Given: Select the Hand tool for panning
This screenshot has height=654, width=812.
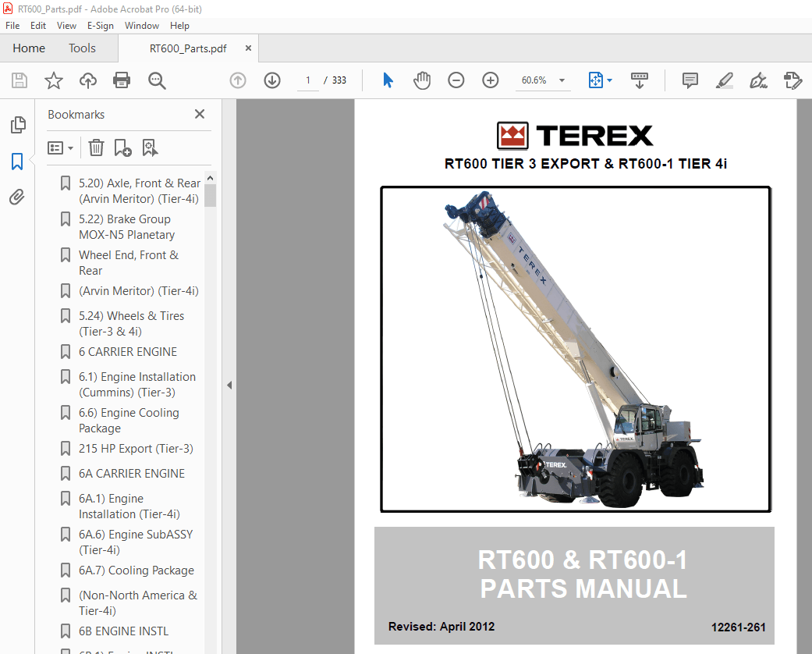Looking at the screenshot, I should [x=421, y=80].
